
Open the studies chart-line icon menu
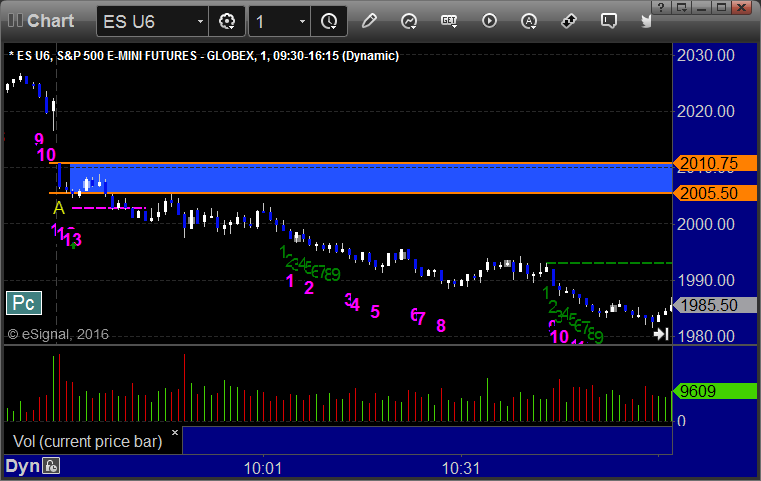pyautogui.click(x=409, y=21)
